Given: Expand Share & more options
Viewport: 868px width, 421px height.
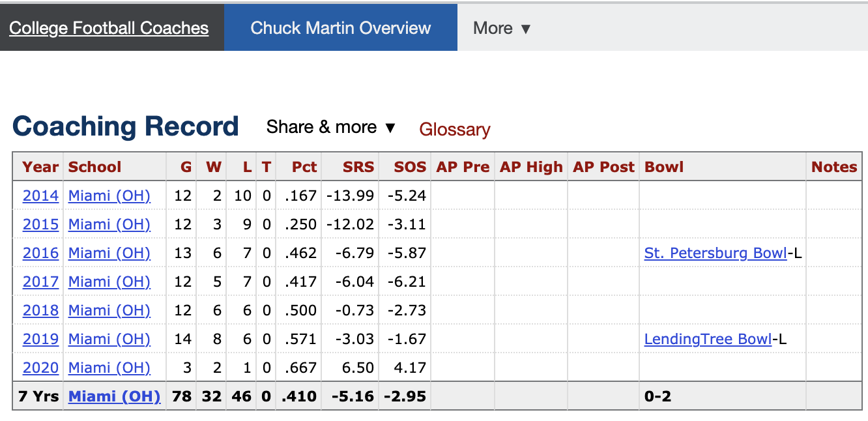Looking at the screenshot, I should pyautogui.click(x=331, y=127).
